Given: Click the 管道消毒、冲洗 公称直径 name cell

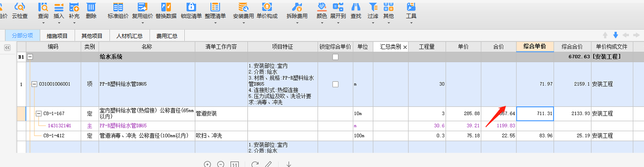Looking at the screenshot, I should [147, 136].
